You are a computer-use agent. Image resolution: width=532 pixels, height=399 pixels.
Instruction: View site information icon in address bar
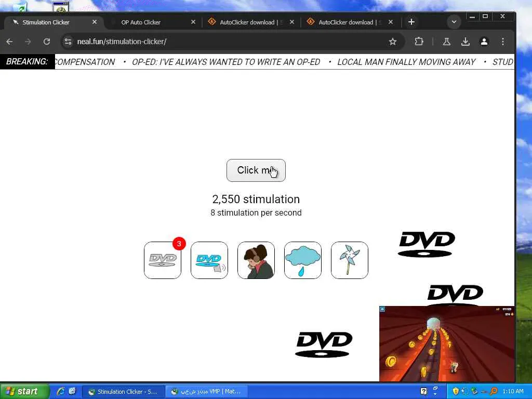68,42
